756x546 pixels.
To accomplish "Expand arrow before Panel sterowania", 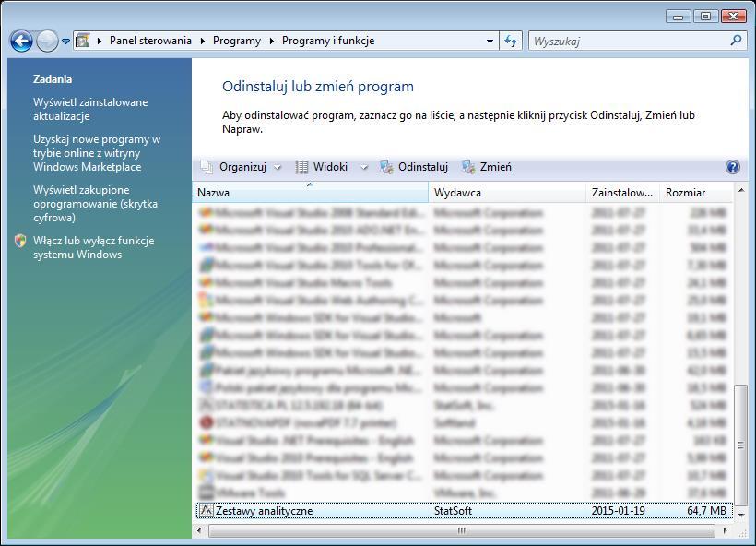I will pyautogui.click(x=100, y=41).
